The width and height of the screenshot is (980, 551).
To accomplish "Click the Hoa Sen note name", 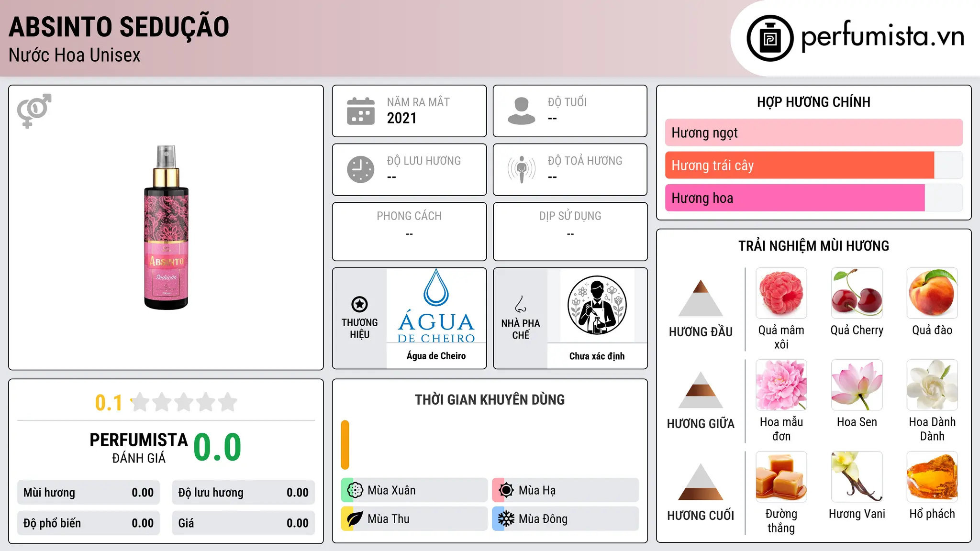I will tap(857, 422).
